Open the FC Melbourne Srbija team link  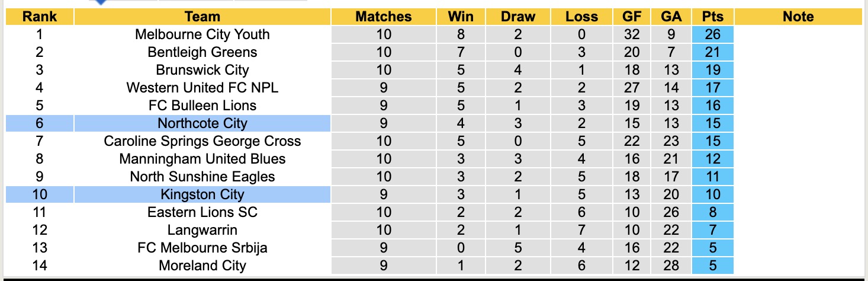(202, 248)
